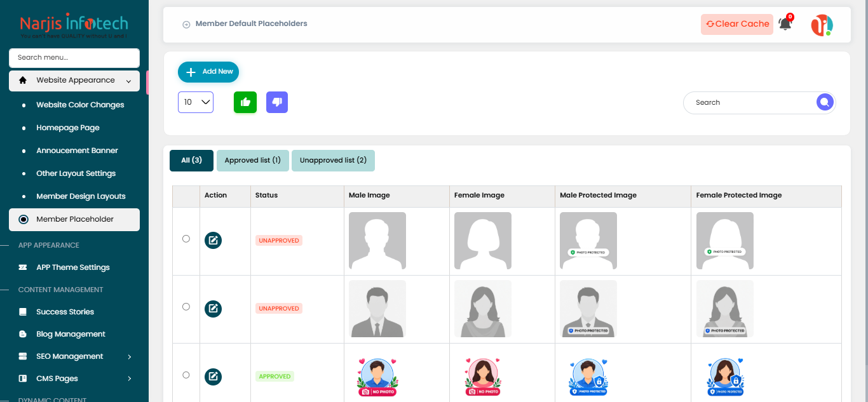Click the gray male silhouette image, first row
This screenshot has width=868, height=402.
coord(377,241)
